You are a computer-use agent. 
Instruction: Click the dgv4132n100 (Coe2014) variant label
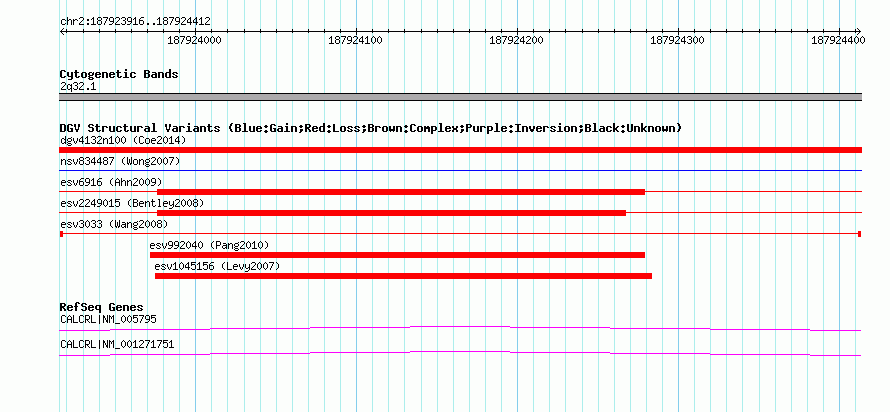point(123,140)
